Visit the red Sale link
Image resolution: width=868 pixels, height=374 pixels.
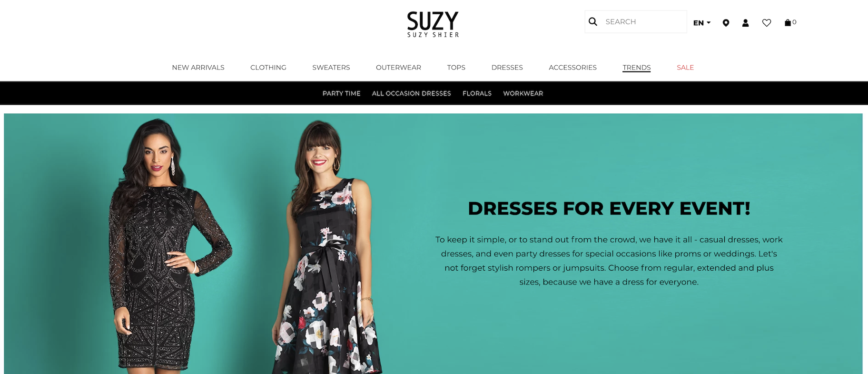coord(685,68)
